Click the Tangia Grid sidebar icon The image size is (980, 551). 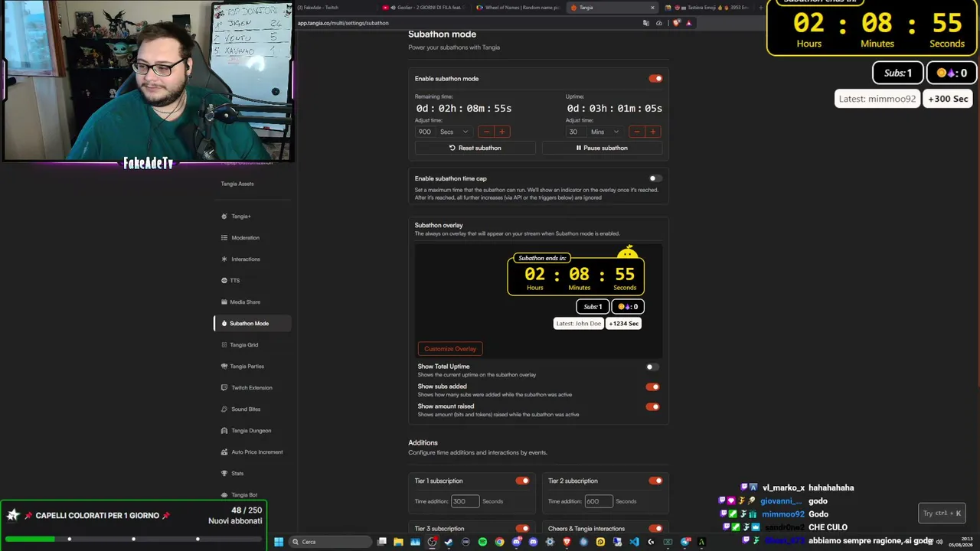[x=224, y=345]
